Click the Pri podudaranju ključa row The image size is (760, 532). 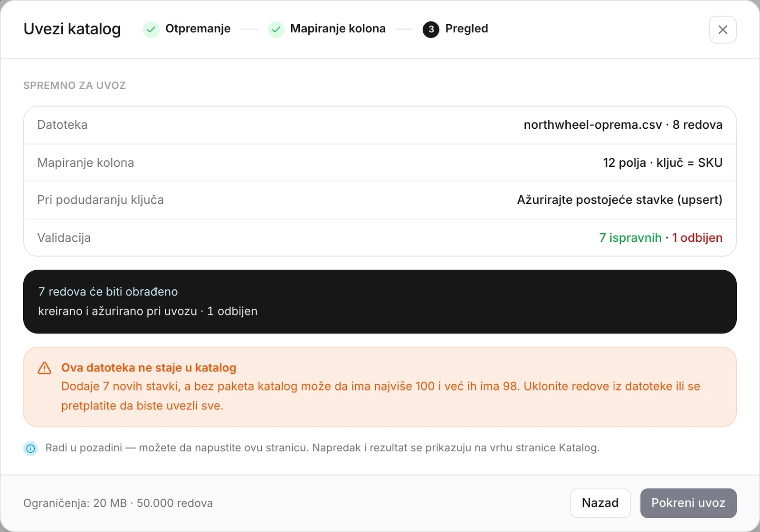coord(380,200)
